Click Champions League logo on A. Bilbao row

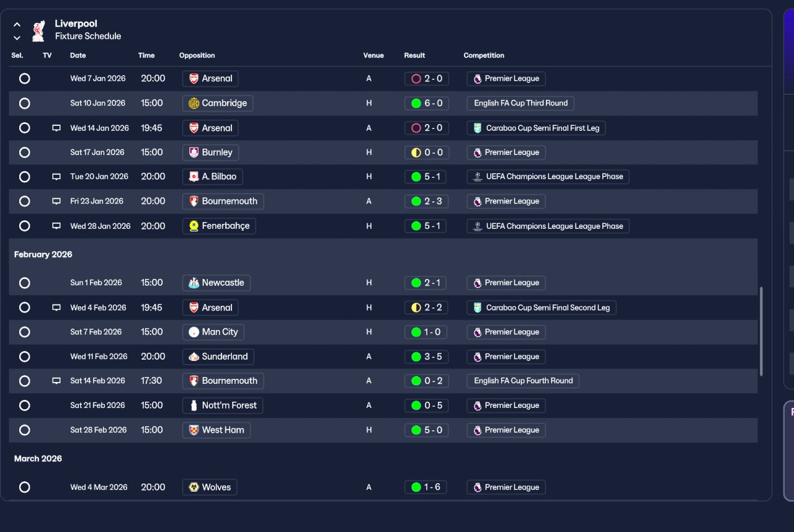pyautogui.click(x=477, y=177)
